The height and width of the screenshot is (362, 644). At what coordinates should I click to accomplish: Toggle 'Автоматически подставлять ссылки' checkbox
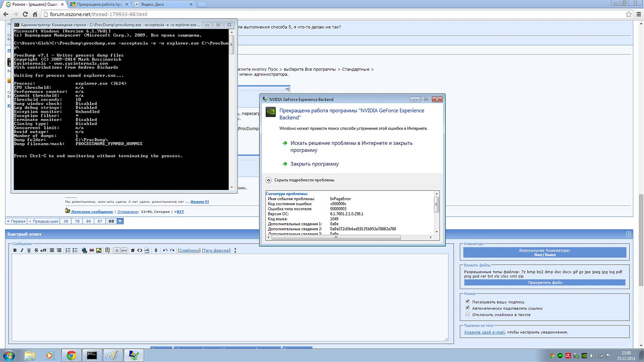468,308
